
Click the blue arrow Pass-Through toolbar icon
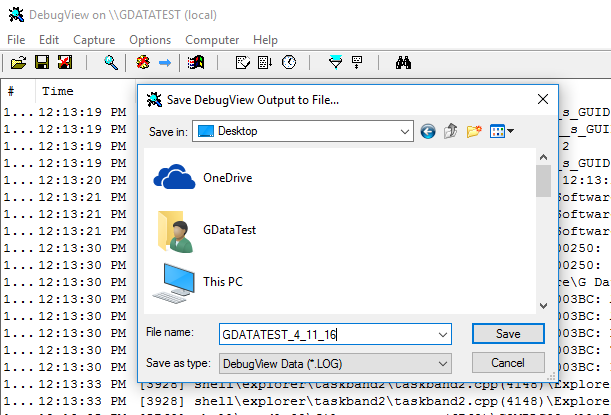165,62
